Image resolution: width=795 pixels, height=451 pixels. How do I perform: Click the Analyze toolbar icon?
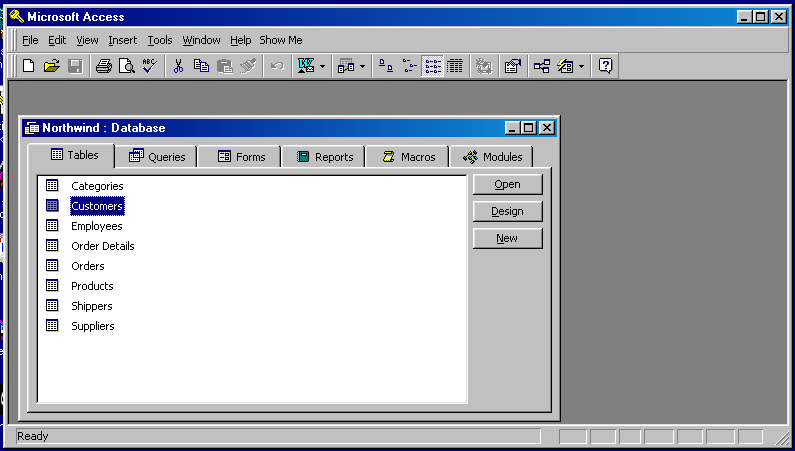click(x=346, y=66)
